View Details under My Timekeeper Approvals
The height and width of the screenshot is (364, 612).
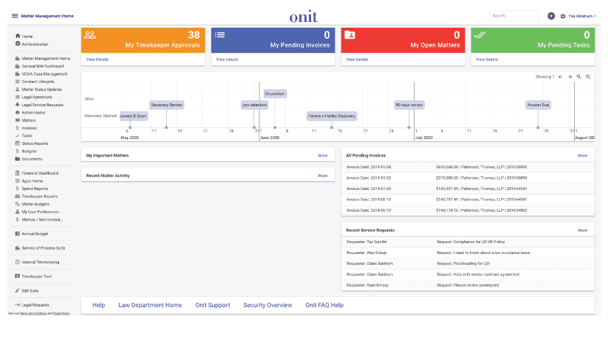(97, 59)
